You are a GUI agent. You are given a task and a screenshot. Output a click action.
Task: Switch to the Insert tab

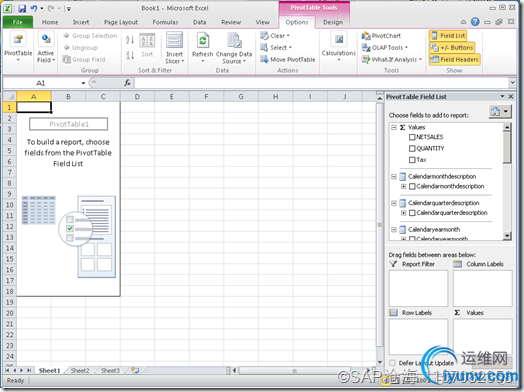(x=81, y=22)
